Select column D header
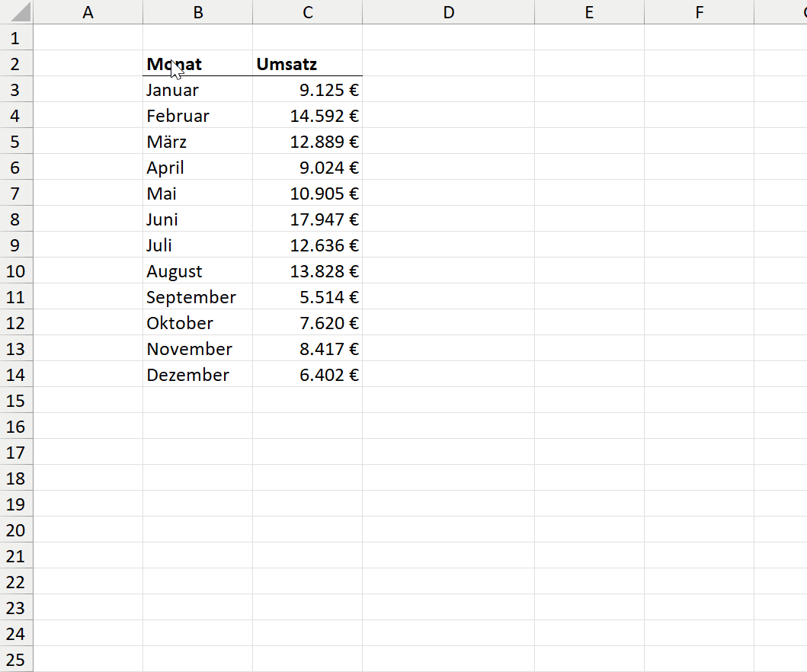Viewport: 807px width, 672px height. click(448, 12)
